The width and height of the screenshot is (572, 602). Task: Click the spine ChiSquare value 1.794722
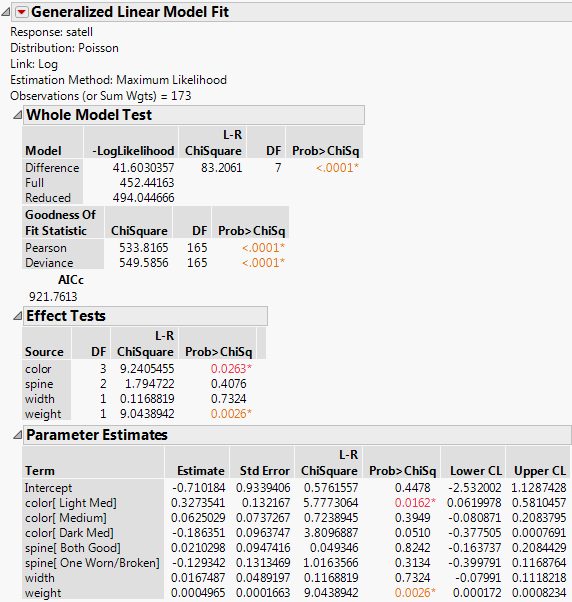point(150,384)
